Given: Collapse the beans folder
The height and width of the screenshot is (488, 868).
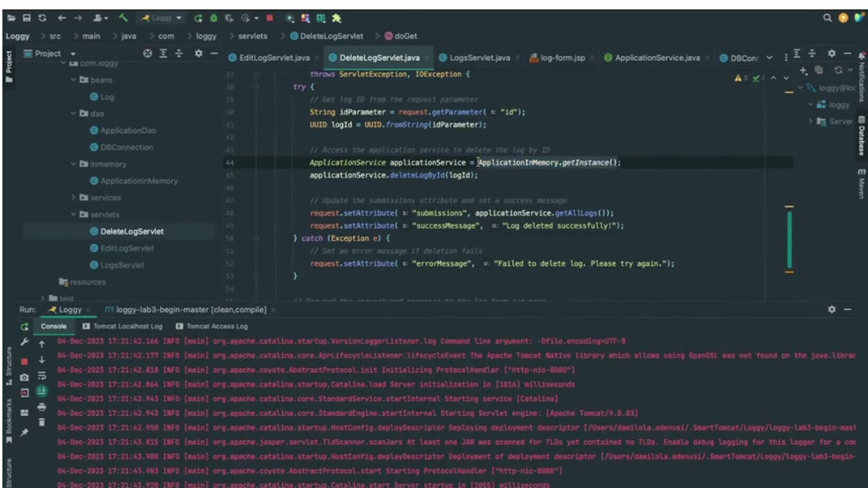Looking at the screenshot, I should click(74, 80).
